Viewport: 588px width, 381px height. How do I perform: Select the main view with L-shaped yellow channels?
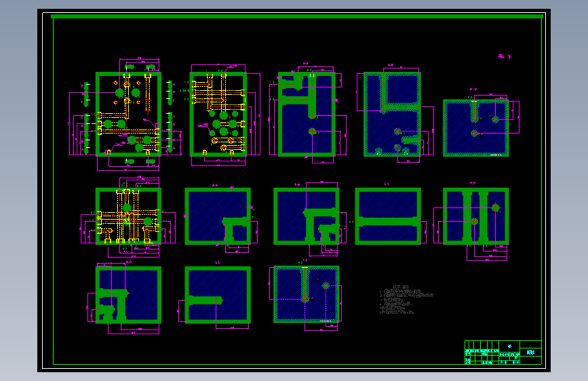128,114
